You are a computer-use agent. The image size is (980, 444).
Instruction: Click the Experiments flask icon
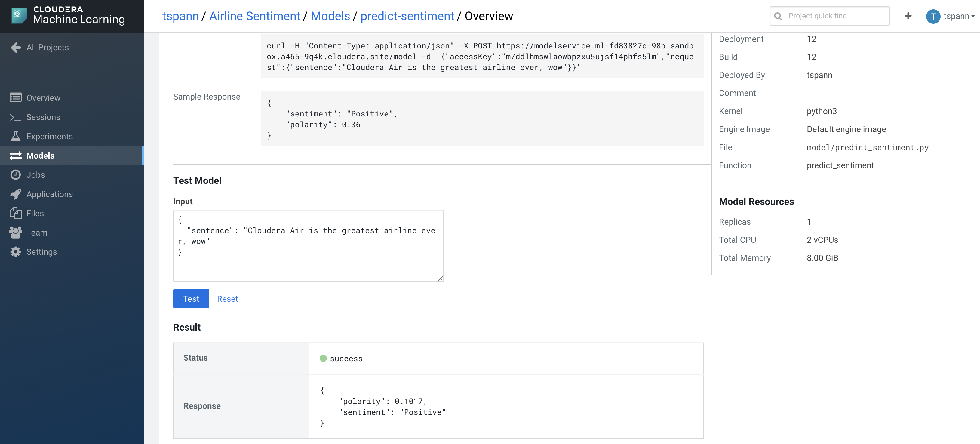(15, 136)
